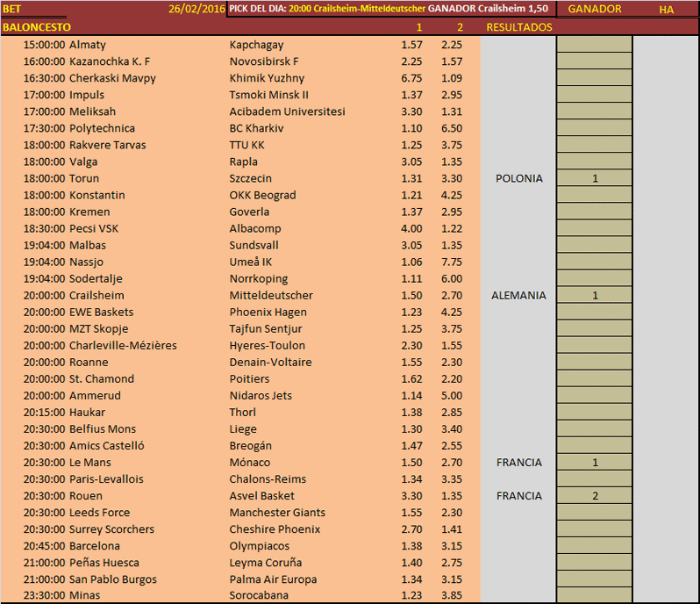Click the BALONCESTO section header

(x=37, y=27)
